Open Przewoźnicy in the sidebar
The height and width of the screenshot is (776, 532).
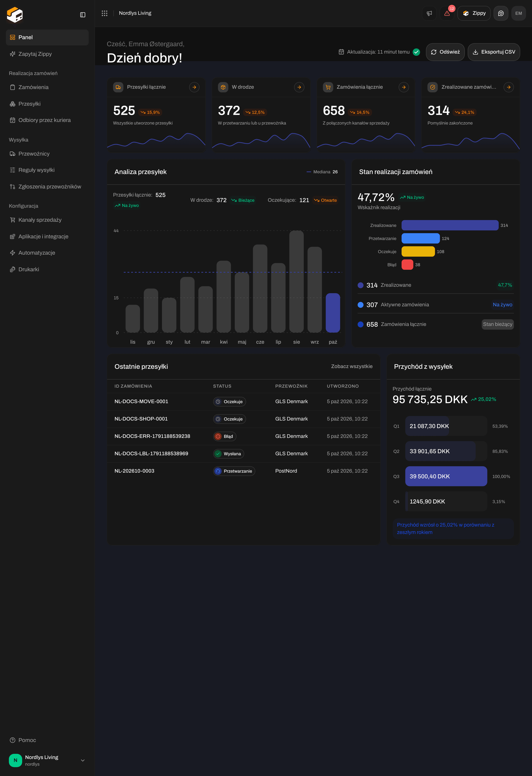click(x=47, y=154)
